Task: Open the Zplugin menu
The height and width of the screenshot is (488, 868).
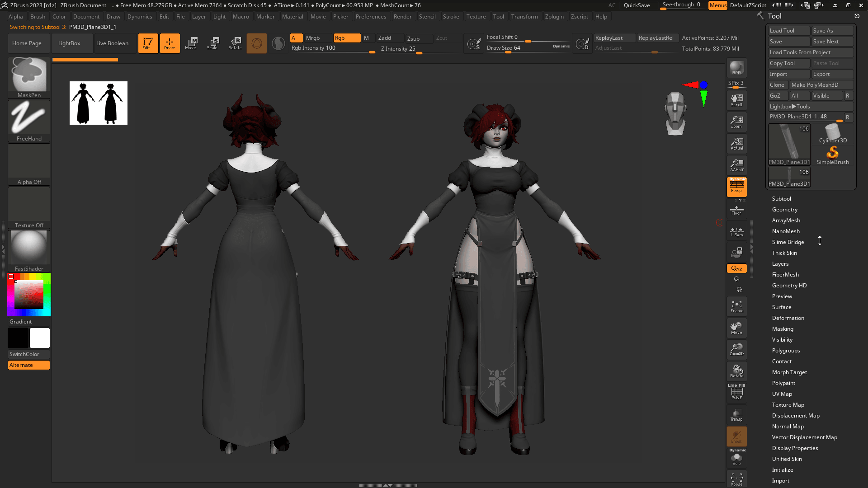Action: coord(554,17)
